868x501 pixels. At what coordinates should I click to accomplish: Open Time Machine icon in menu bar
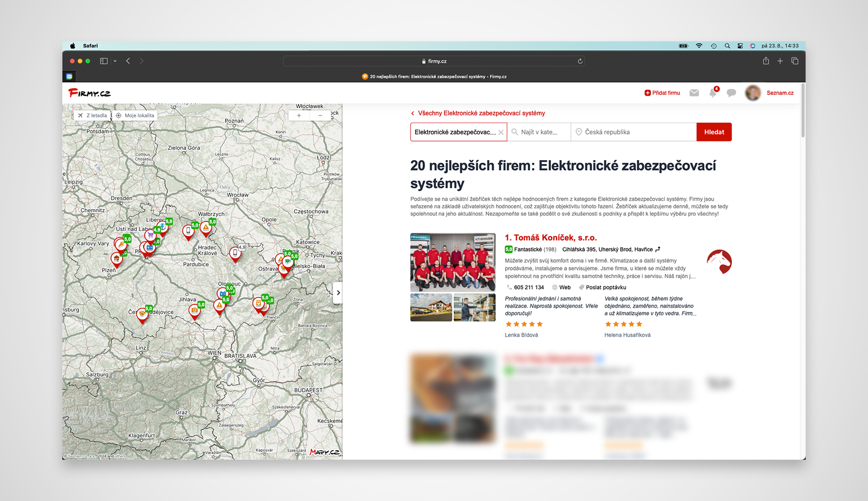point(714,46)
